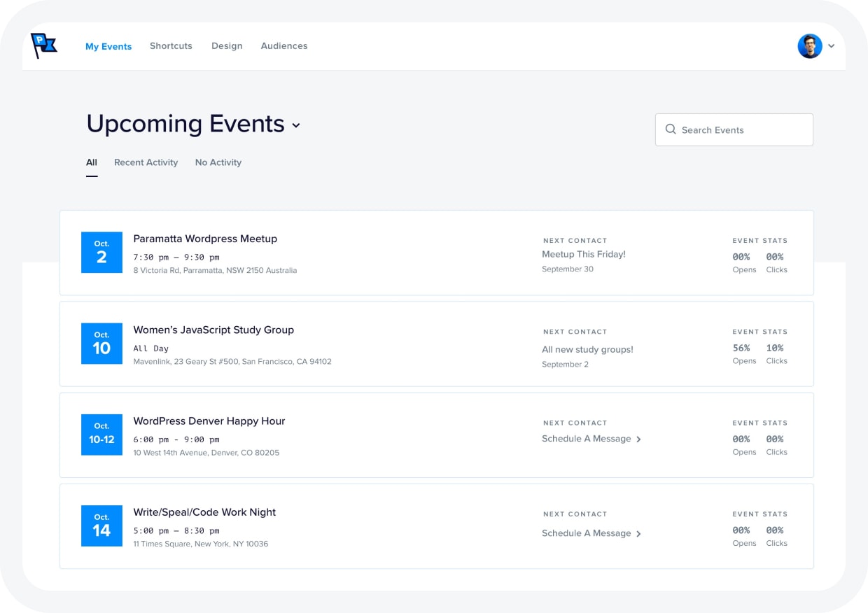Click the All Day time label
The height and width of the screenshot is (613, 868).
point(151,348)
